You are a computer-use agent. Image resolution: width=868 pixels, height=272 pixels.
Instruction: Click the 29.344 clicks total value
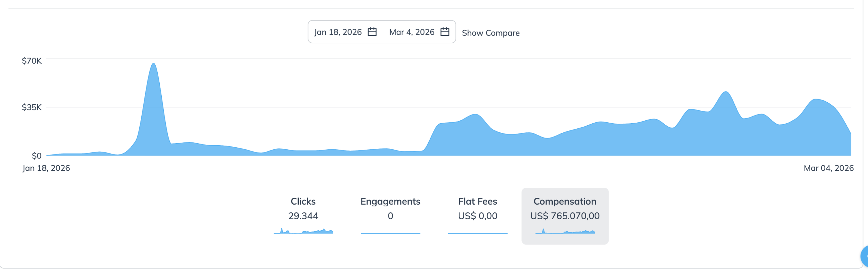click(303, 216)
